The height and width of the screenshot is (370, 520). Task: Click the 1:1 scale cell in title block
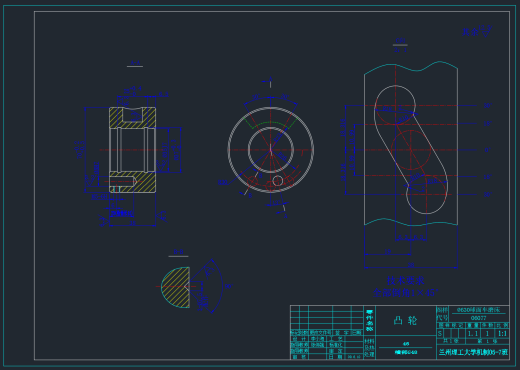[x=502, y=333]
